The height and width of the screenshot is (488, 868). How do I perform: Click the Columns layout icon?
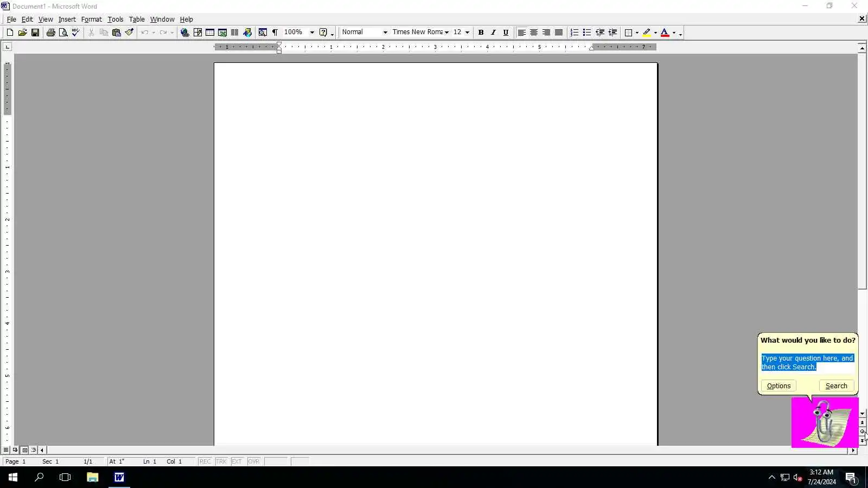235,33
